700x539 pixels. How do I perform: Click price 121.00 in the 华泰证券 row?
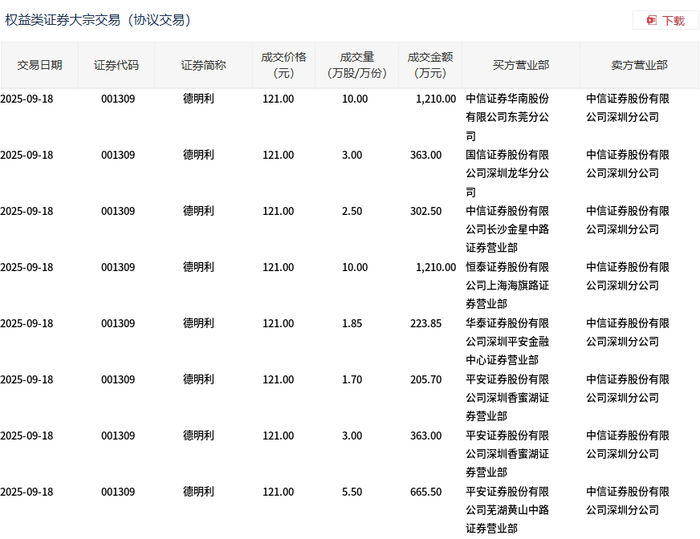[x=278, y=323]
